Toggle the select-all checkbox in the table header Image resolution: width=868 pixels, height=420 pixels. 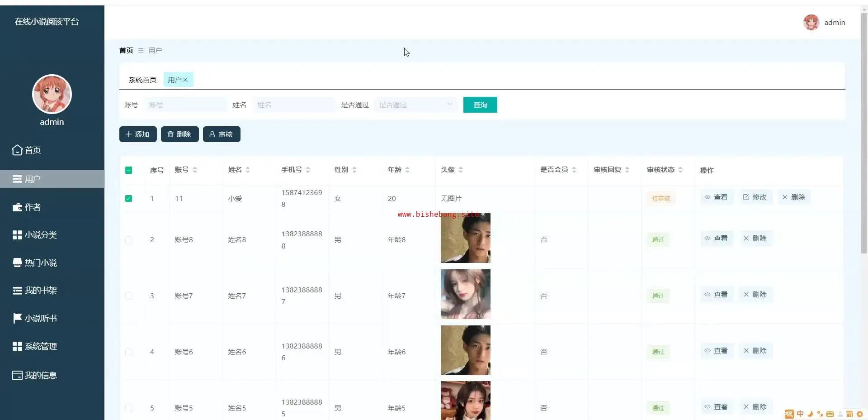[x=128, y=170]
